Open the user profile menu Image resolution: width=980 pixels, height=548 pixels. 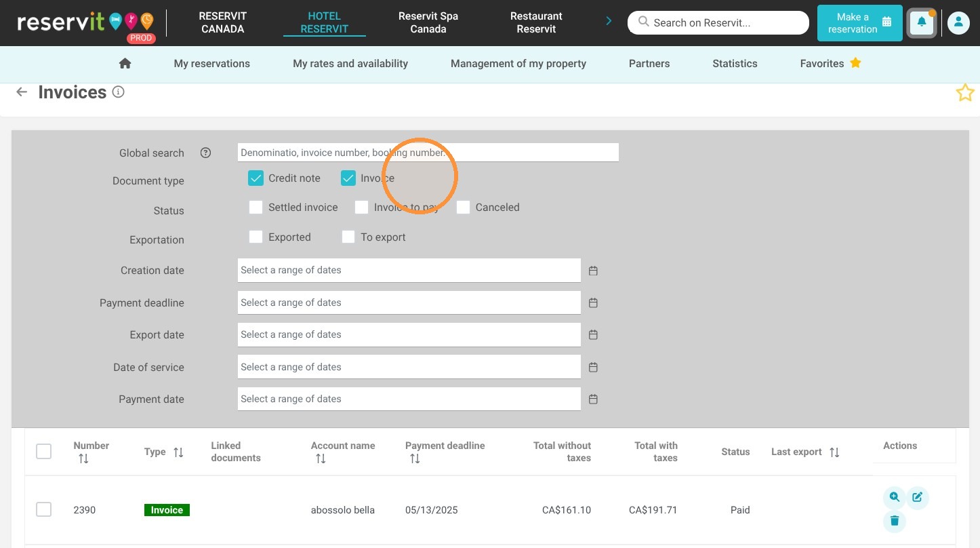[958, 23]
